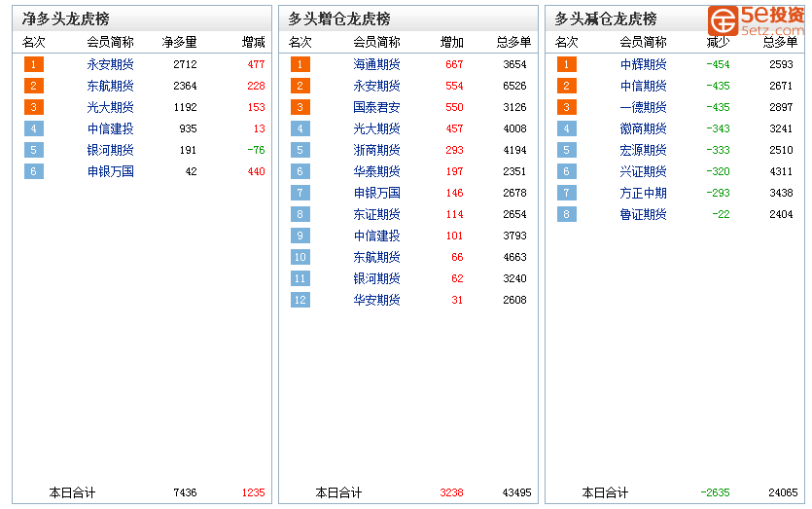Click 华安期货 in the 多头增仓龙虎榜

[x=376, y=300]
